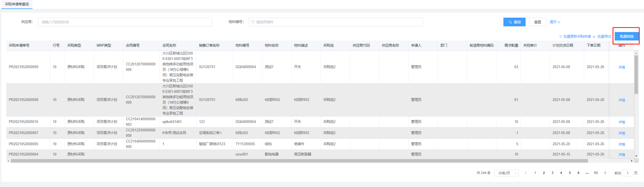Screen dimensions: 644x187
Task: Reset filters with the 重置 button
Action: pos(538,22)
